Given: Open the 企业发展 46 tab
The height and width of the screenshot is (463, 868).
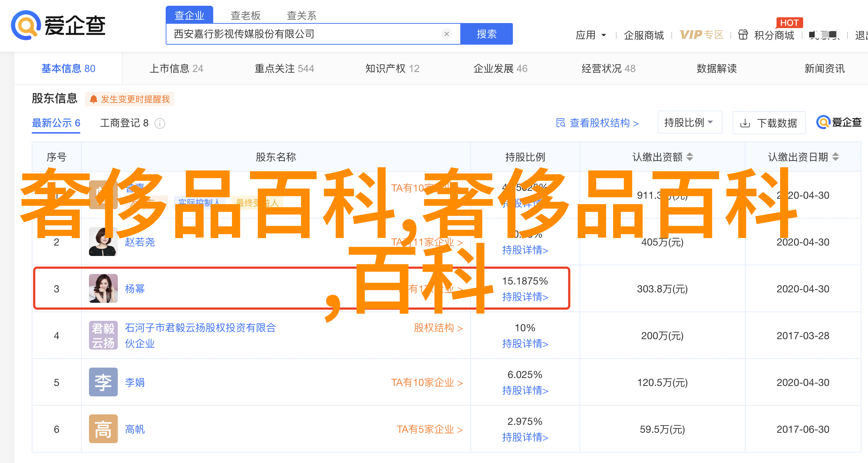Looking at the screenshot, I should 501,68.
